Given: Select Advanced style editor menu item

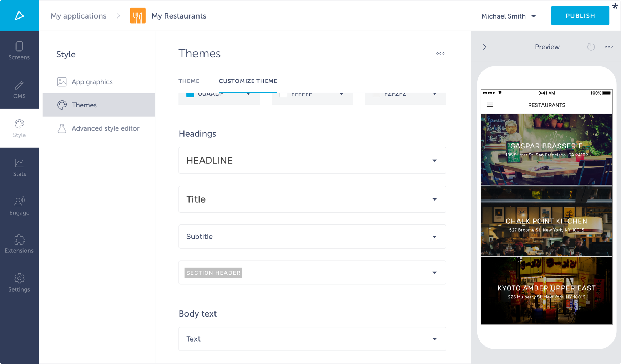Looking at the screenshot, I should [x=105, y=128].
